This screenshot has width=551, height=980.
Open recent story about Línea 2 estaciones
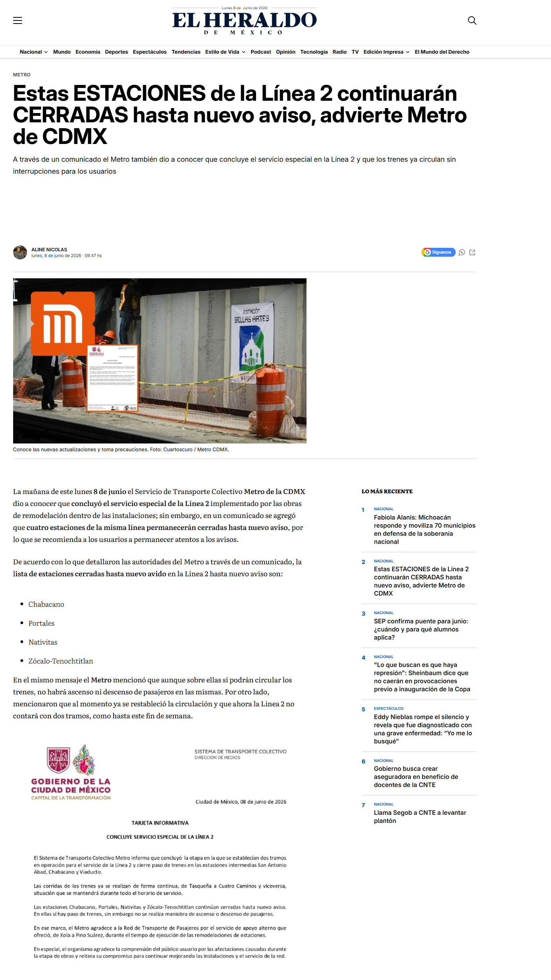[421, 581]
